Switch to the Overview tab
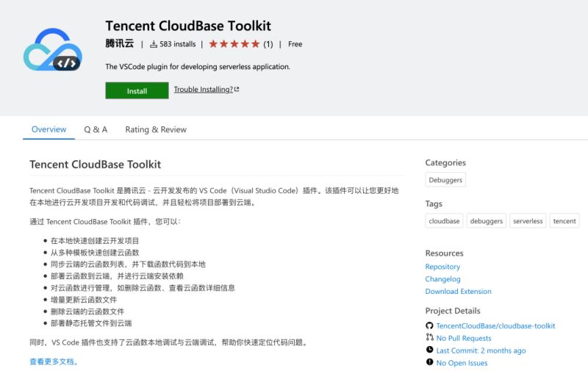588x371 pixels. click(x=49, y=129)
